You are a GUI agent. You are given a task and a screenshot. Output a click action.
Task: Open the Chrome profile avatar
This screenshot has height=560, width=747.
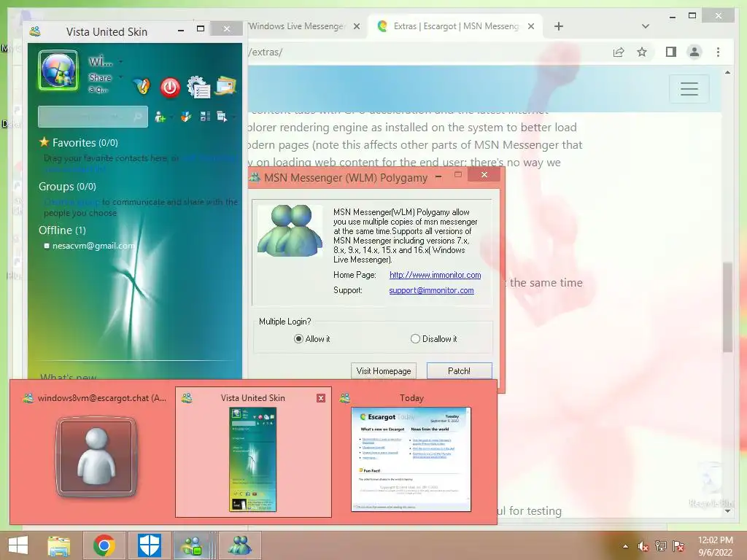[694, 52]
